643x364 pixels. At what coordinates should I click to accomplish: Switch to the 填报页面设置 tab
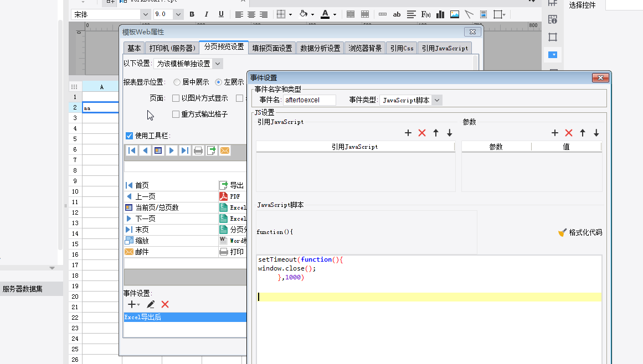pyautogui.click(x=272, y=48)
